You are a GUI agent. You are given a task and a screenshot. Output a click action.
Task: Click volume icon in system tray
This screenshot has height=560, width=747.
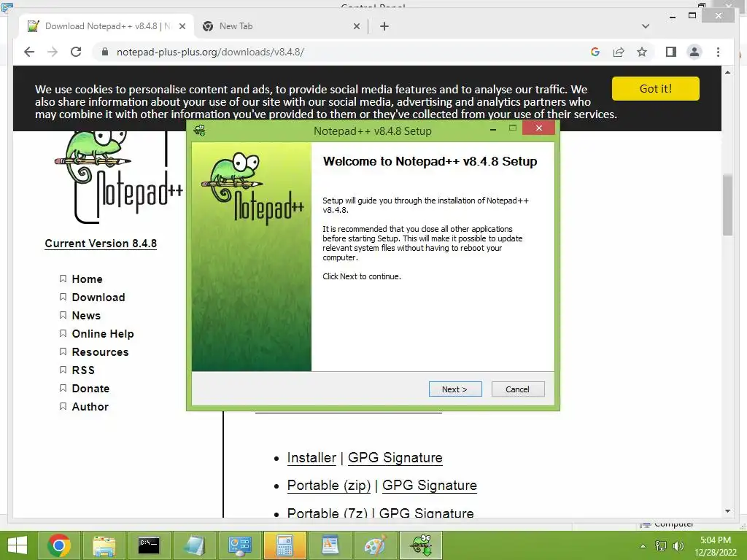(678, 546)
